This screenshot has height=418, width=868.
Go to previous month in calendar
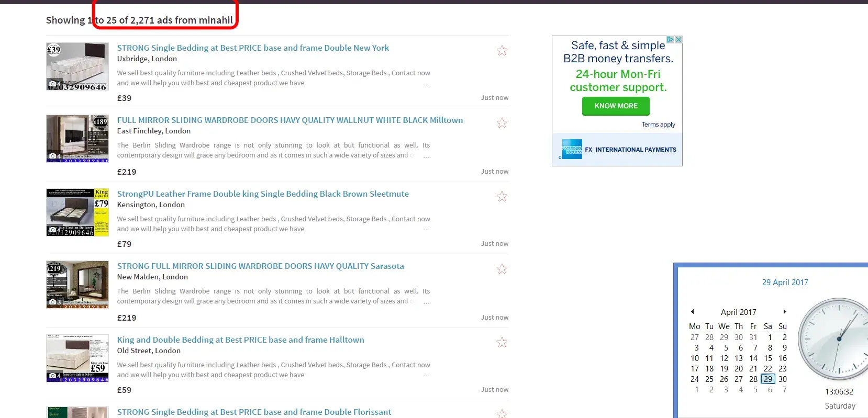(x=693, y=312)
